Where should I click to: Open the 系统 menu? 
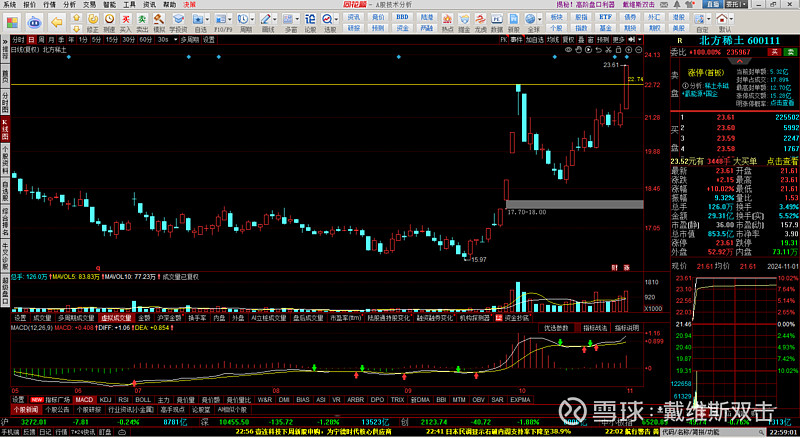[9, 5]
